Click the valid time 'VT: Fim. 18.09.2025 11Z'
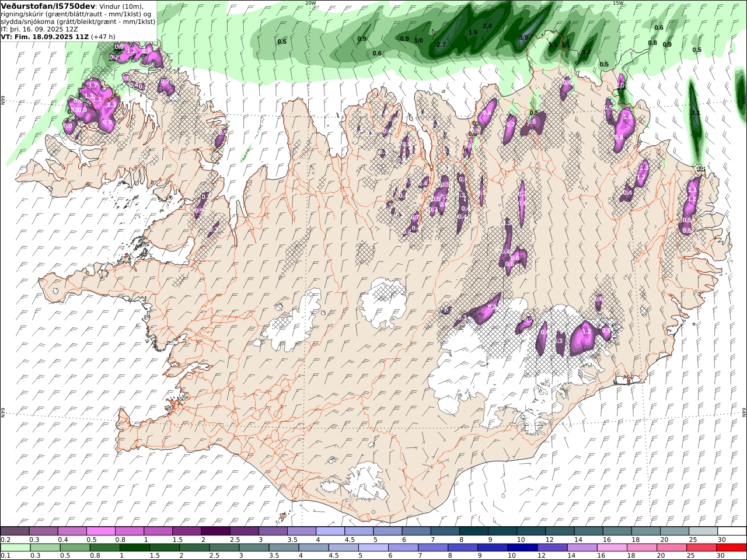The image size is (747, 560). (44, 37)
